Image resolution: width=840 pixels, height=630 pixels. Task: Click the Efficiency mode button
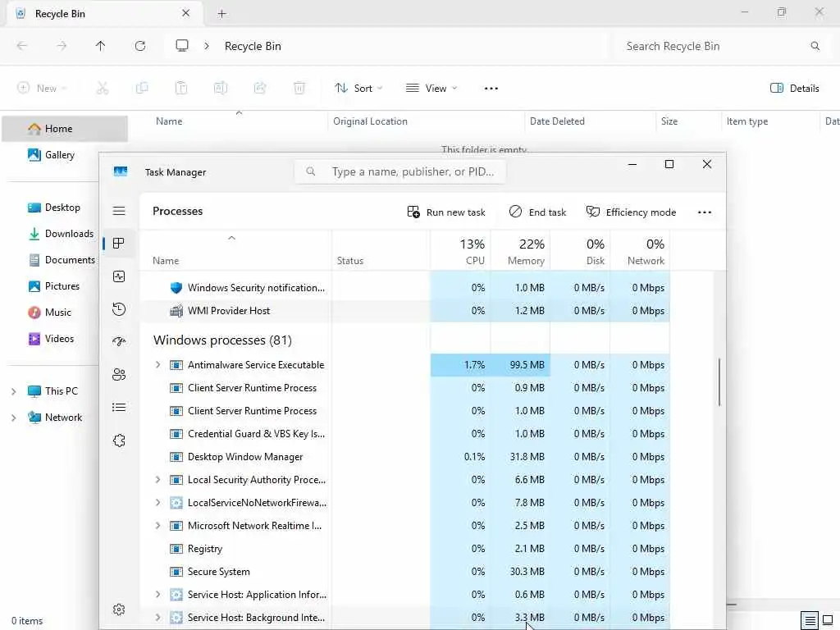point(631,212)
